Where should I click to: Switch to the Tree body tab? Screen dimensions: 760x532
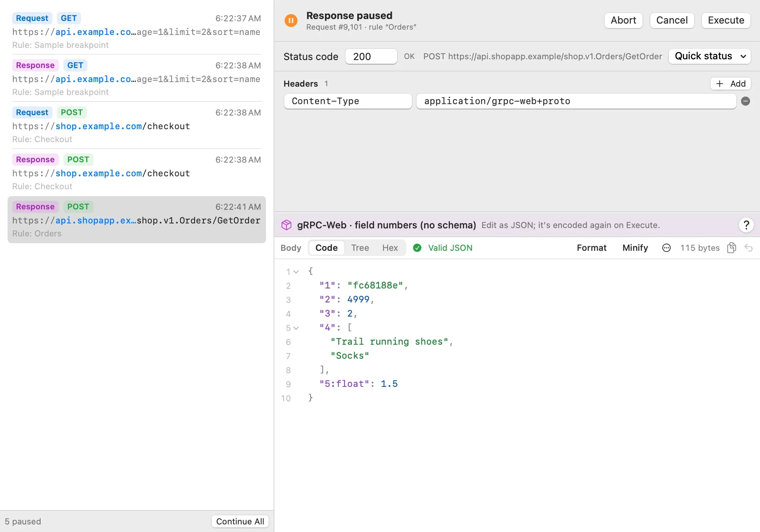pyautogui.click(x=360, y=248)
